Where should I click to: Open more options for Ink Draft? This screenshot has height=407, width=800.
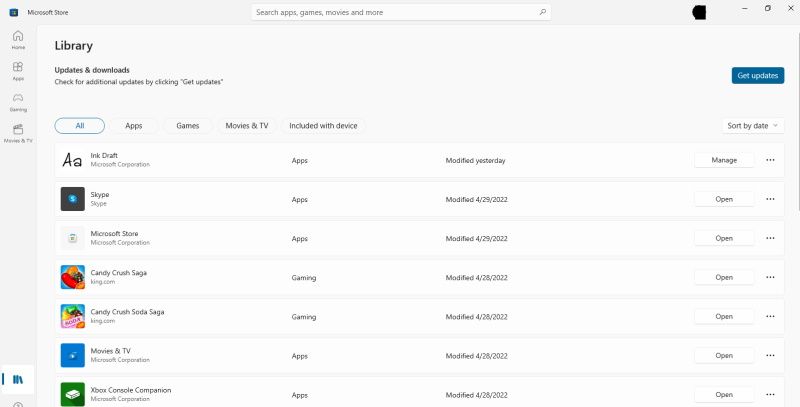[770, 160]
